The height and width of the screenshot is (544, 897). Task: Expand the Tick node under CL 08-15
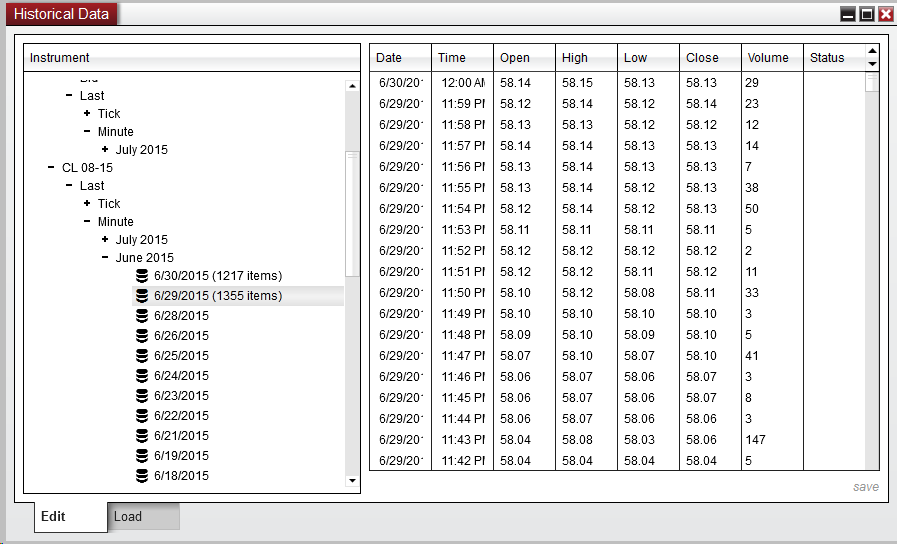[x=87, y=204]
